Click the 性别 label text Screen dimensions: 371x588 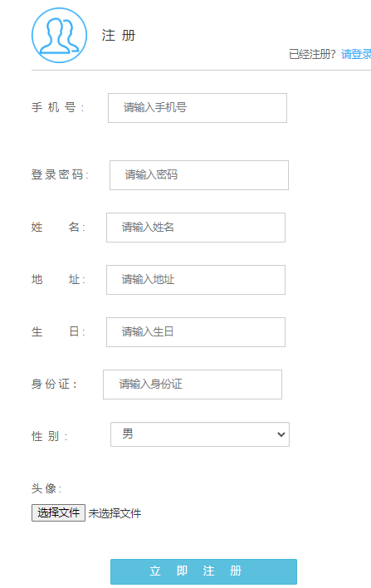[50, 437]
